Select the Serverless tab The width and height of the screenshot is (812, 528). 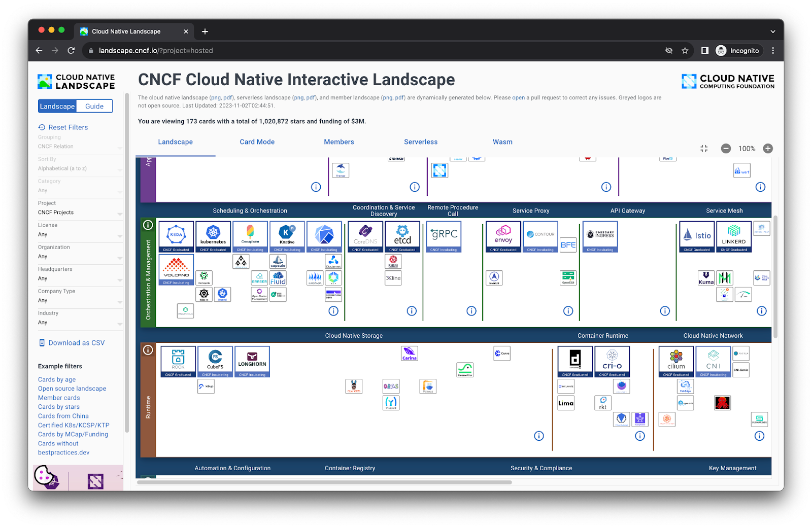pos(421,142)
